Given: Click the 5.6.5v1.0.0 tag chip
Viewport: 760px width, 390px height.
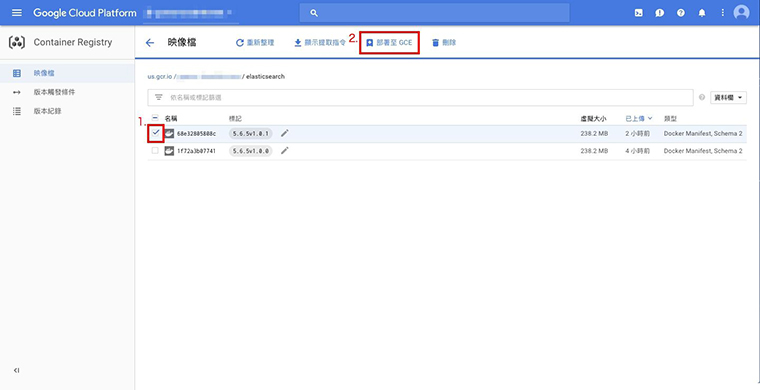Looking at the screenshot, I should (251, 151).
